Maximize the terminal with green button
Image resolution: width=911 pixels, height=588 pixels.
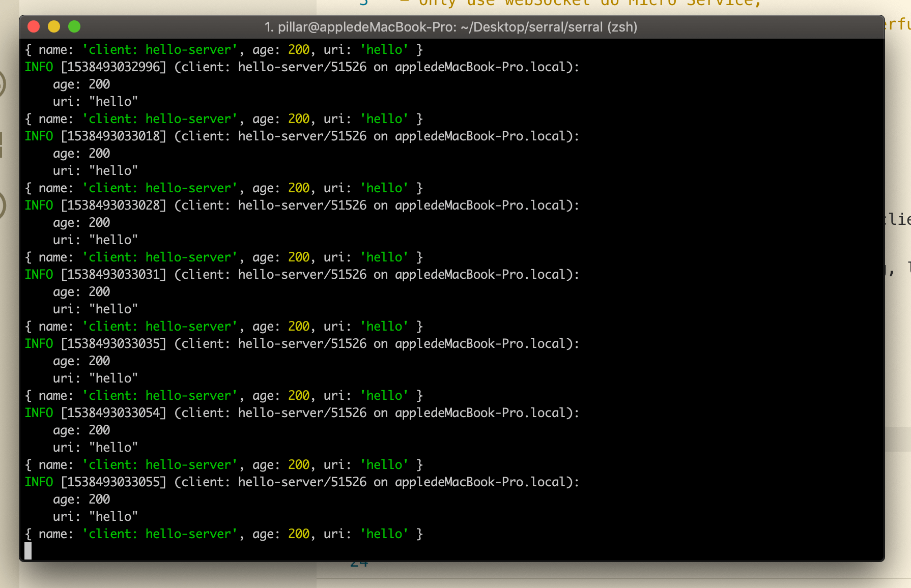click(x=74, y=26)
